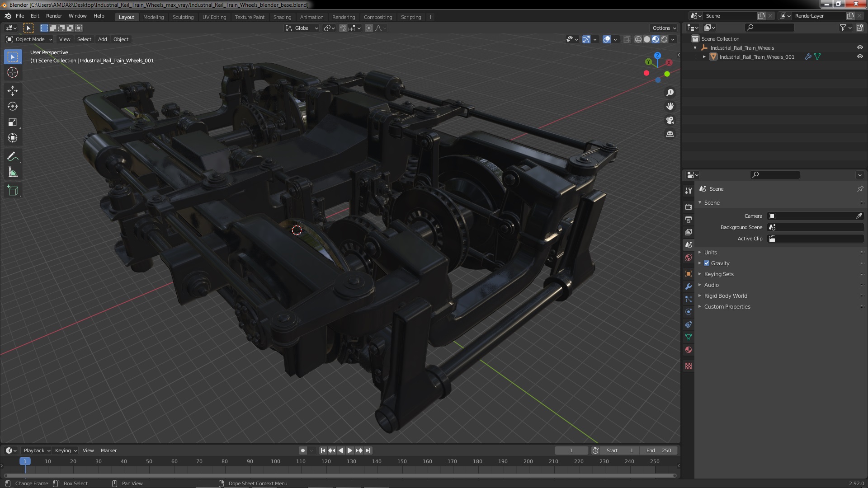The image size is (868, 488).
Task: Enable the Gravity checkbox
Action: tap(707, 263)
